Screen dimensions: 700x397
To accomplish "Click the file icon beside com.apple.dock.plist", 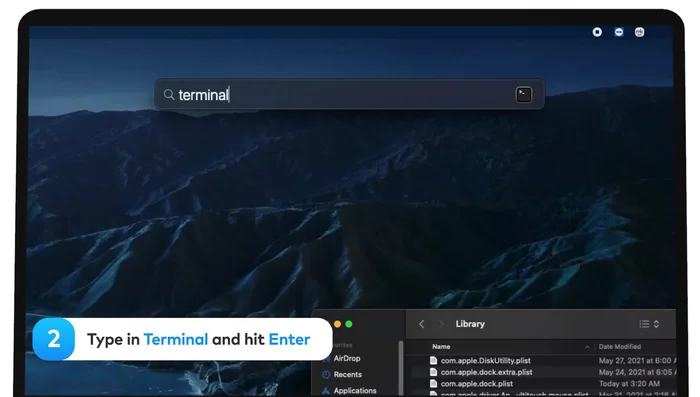I will click(x=433, y=384).
